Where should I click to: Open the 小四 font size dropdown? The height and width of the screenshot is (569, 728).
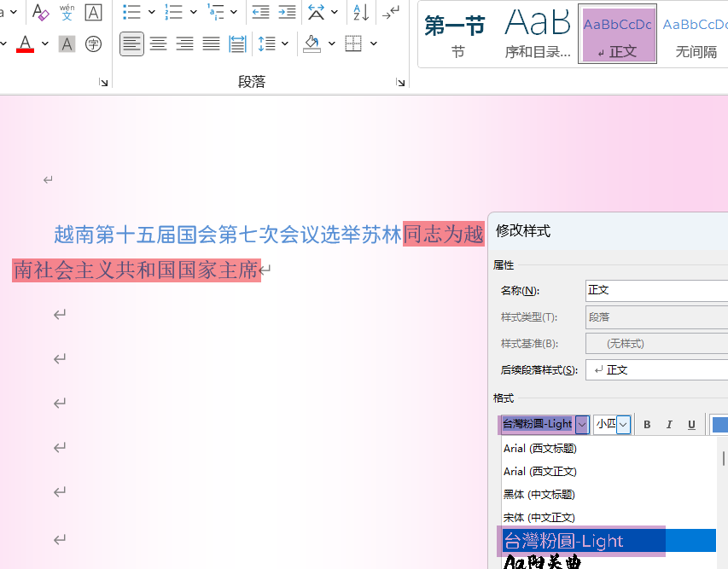(x=624, y=425)
